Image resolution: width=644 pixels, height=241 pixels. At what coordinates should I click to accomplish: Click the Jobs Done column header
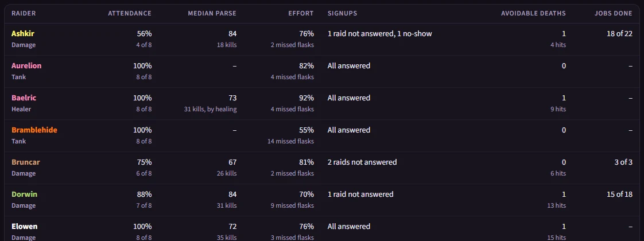click(x=613, y=14)
